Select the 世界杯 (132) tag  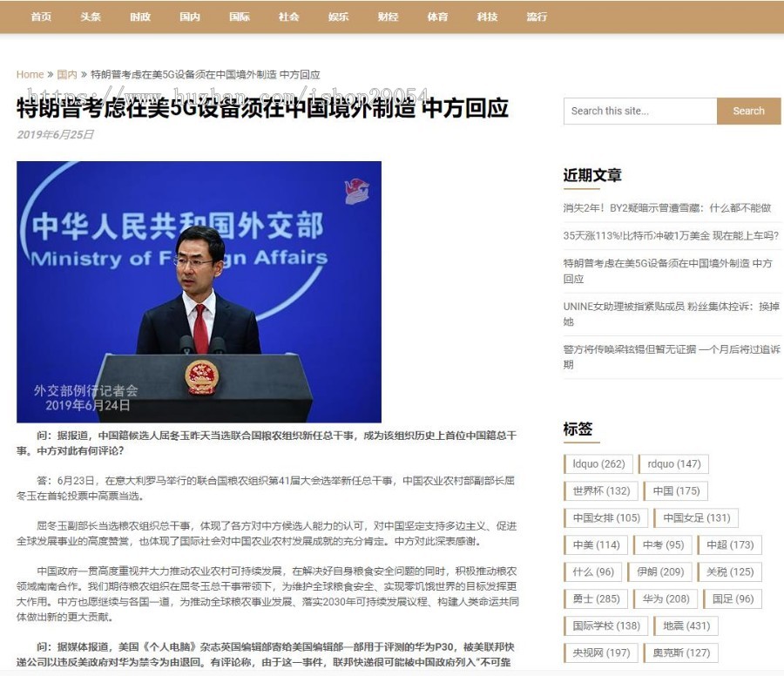tap(599, 490)
